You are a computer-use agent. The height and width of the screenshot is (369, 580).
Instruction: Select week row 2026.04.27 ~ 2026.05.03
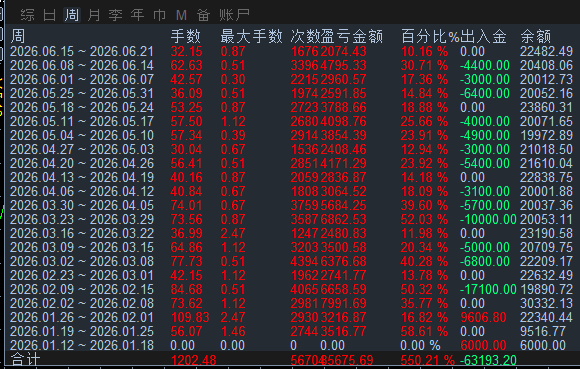coord(291,149)
